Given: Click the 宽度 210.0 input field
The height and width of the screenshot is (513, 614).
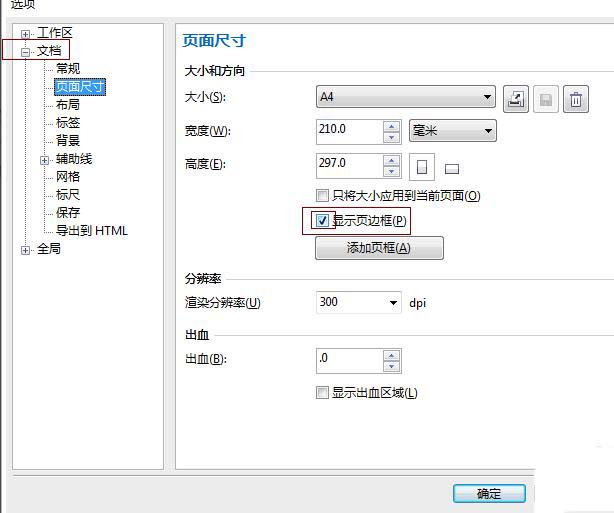Looking at the screenshot, I should pos(350,132).
